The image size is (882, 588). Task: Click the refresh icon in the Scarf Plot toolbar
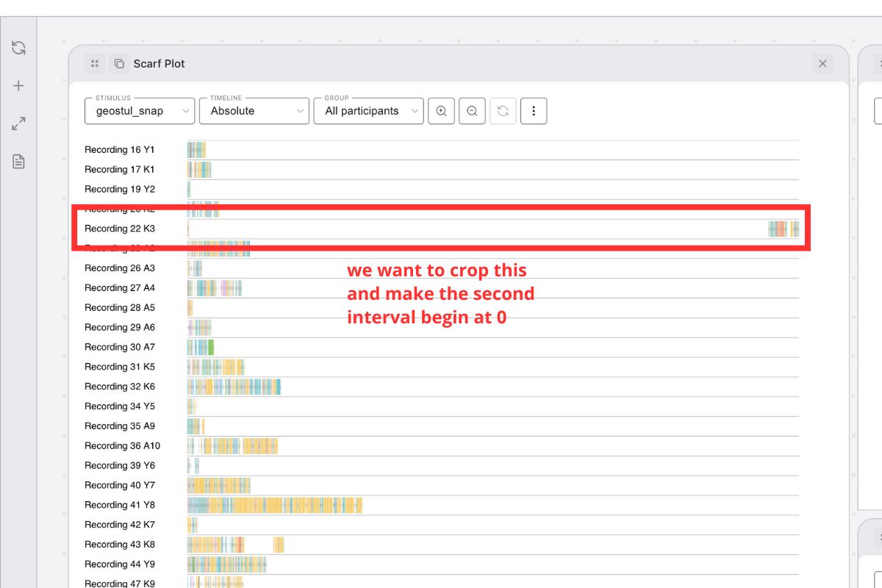pos(503,111)
